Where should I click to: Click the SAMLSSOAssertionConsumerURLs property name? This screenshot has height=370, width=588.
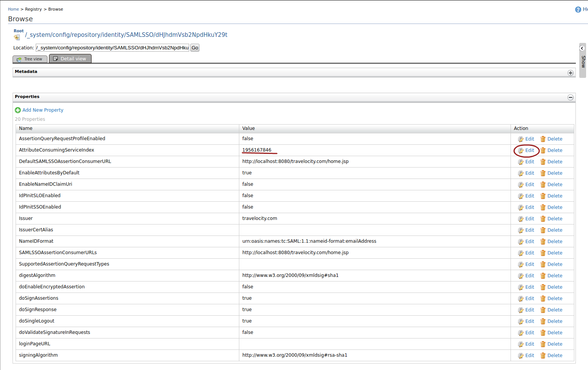point(58,253)
